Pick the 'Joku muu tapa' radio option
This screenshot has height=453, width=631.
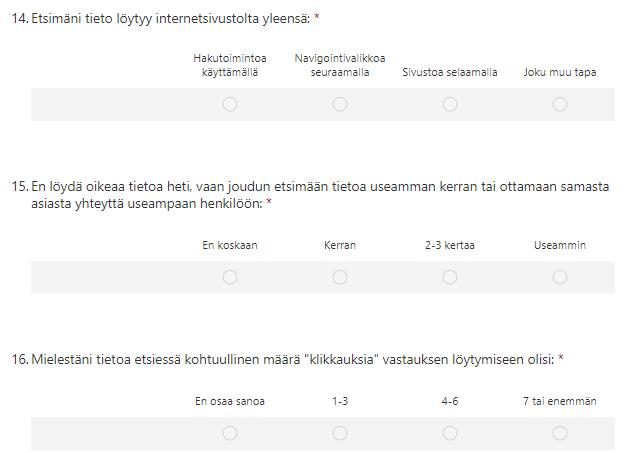[560, 104]
